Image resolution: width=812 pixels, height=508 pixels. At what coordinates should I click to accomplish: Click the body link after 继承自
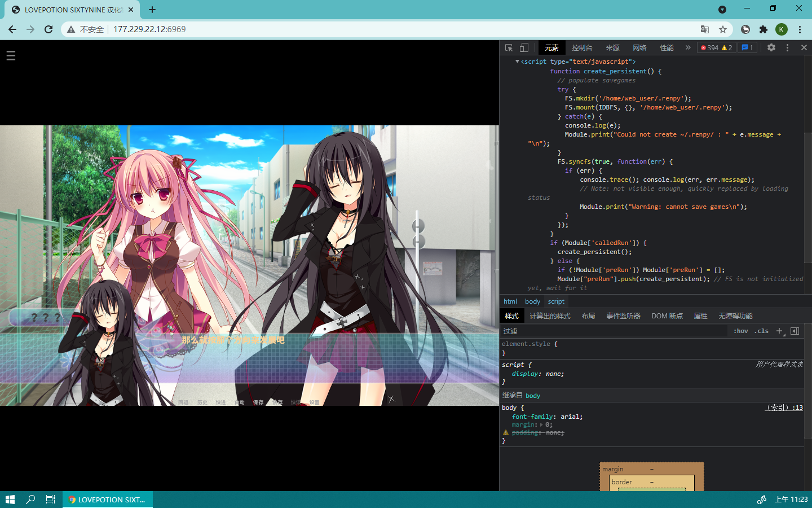[x=533, y=396]
